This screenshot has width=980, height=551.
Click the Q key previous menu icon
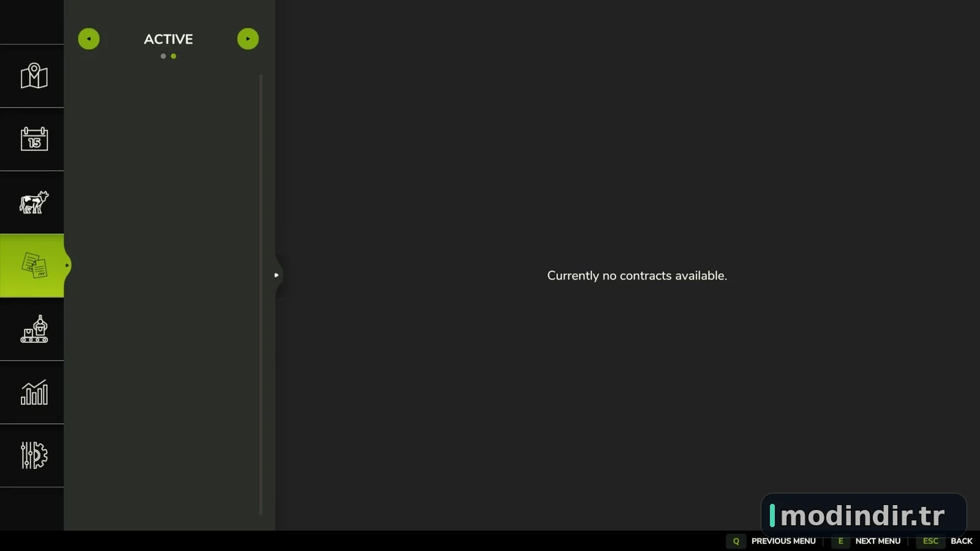click(736, 541)
